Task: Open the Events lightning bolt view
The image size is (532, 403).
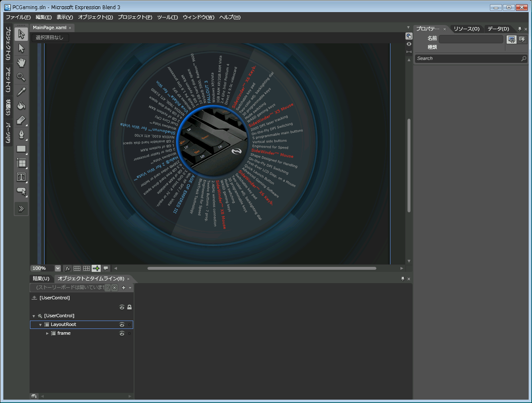Action: [522, 39]
